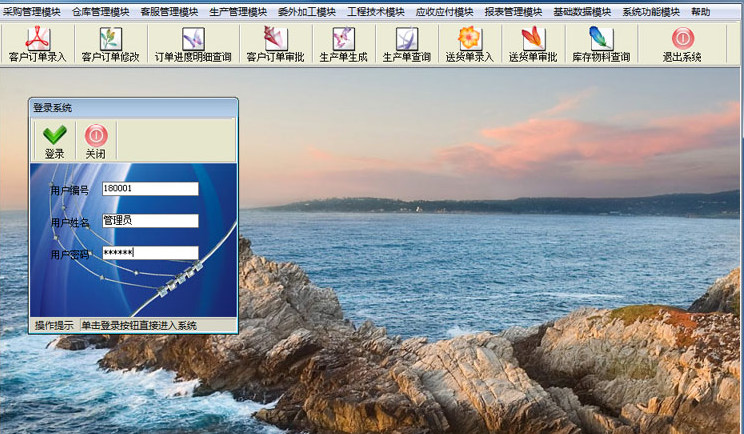The height and width of the screenshot is (434, 744).
Task: Open the 客户订单录入 toolbar icon
Action: 37,45
